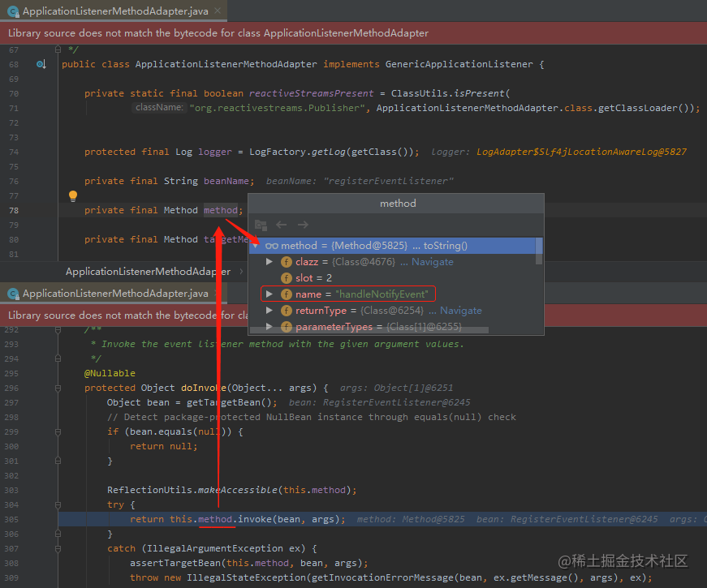Click the fold marker on line 67

58,49
